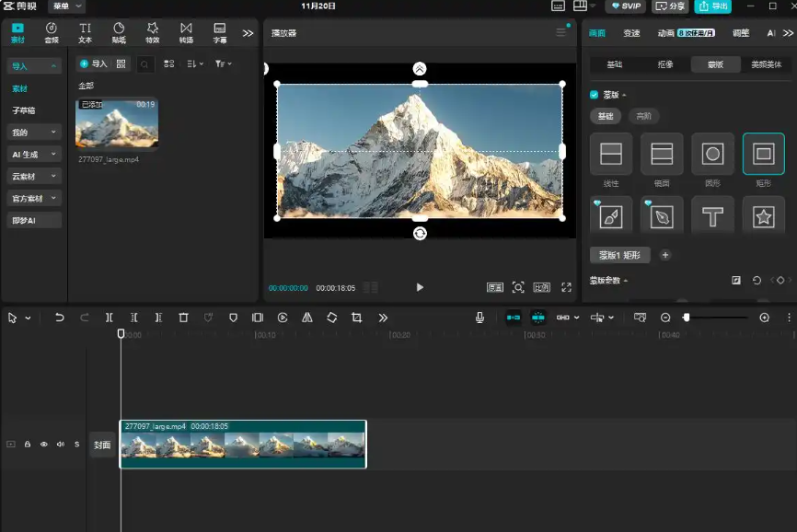Choose the linear (线性) mask icon
This screenshot has height=532, width=797.
point(611,154)
